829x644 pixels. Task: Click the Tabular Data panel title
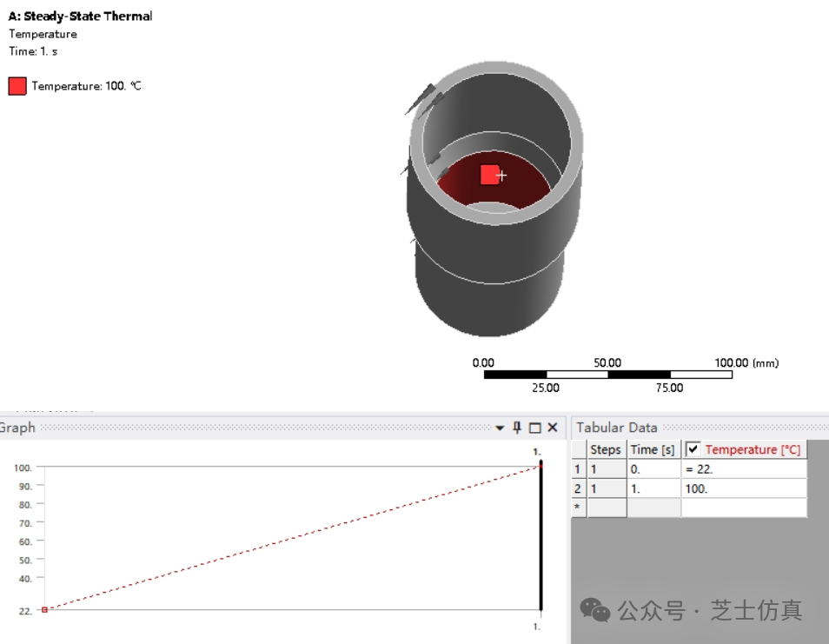(616, 428)
